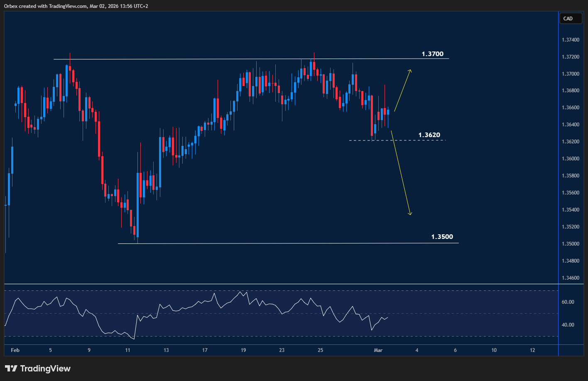Click the Mar label on the time axis

pos(378,350)
